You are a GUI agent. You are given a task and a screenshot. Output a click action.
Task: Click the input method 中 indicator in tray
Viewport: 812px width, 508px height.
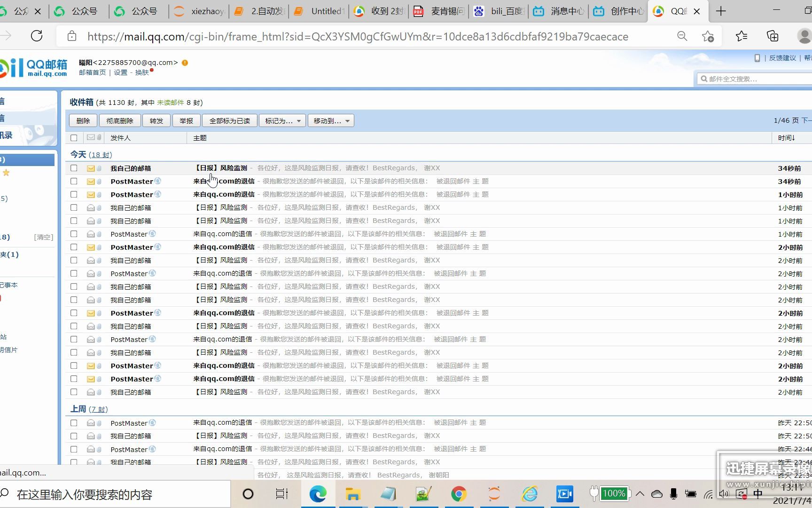[758, 493]
